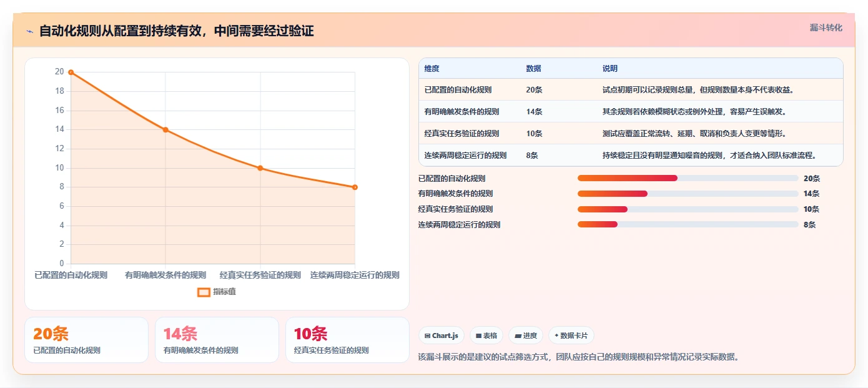Click x-axis label 已配置的自动化规则
This screenshot has width=868, height=388.
click(71, 275)
